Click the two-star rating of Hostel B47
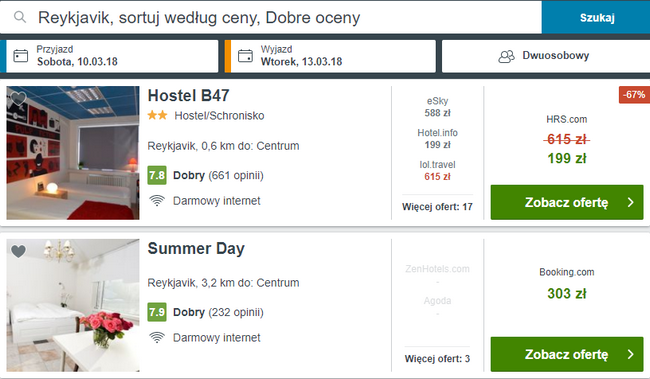 coord(158,115)
